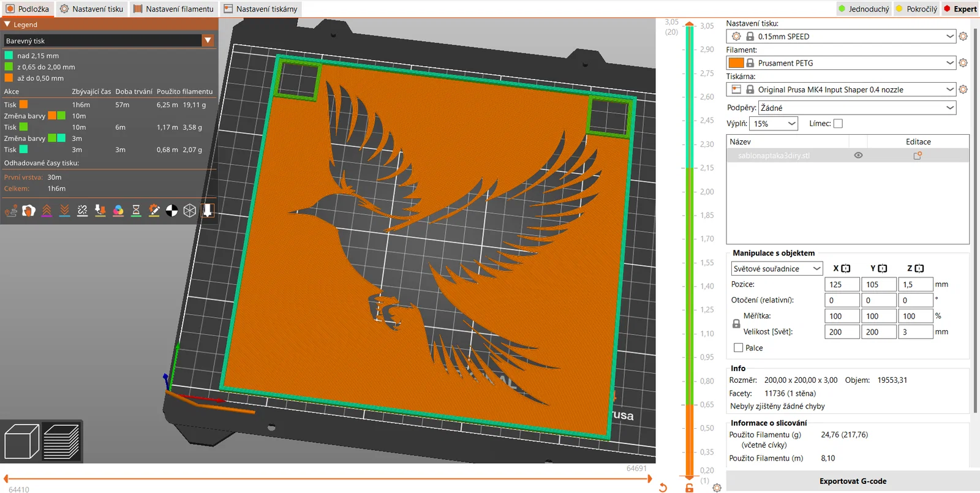
Task: Click the Název column header
Action: pos(788,141)
